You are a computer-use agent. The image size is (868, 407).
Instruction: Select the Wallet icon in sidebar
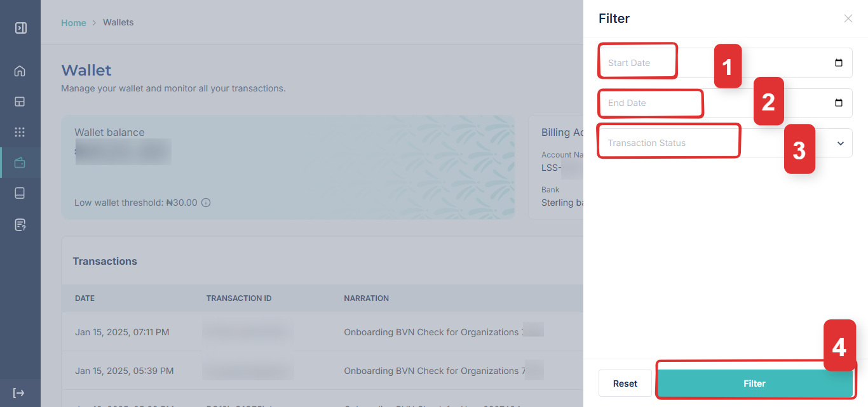pyautogui.click(x=20, y=163)
